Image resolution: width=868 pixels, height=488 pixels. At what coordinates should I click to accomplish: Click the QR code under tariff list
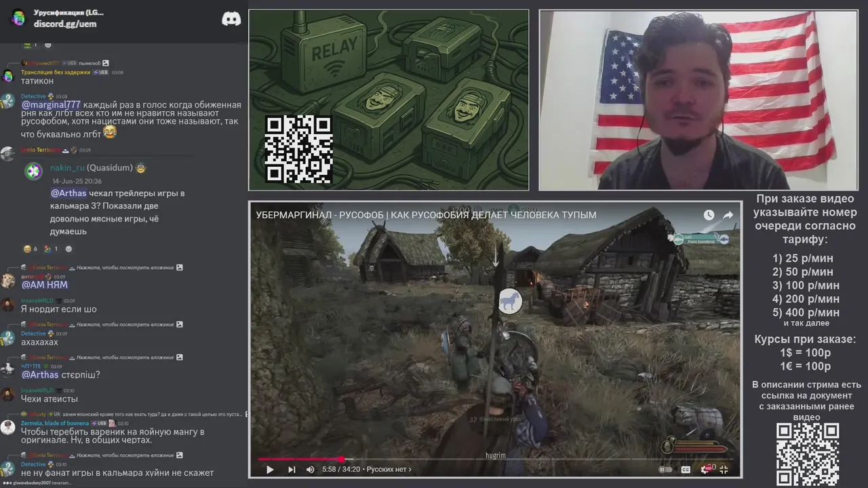[807, 454]
